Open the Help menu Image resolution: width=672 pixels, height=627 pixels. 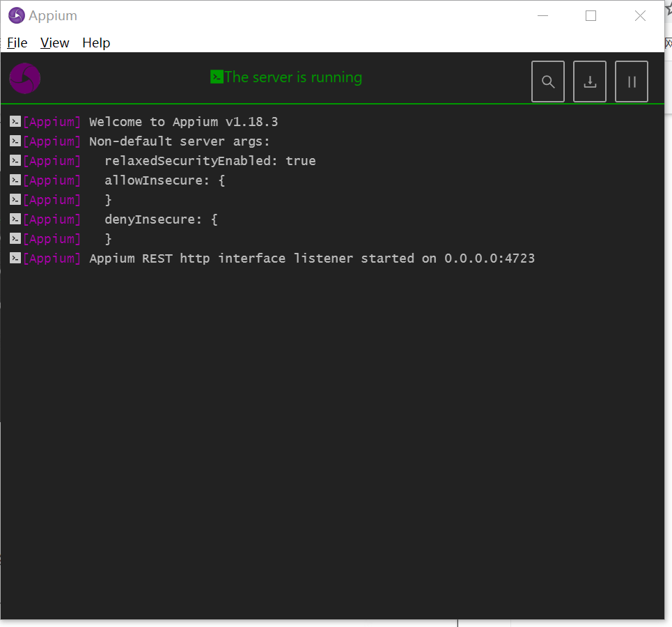click(96, 43)
